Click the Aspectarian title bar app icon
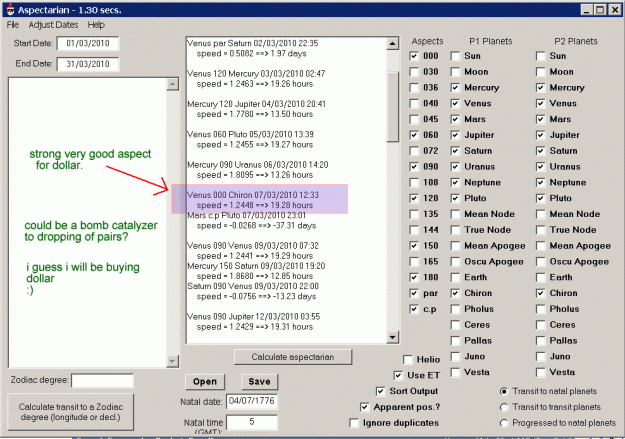Image resolution: width=625 pixels, height=439 pixels. [x=11, y=10]
